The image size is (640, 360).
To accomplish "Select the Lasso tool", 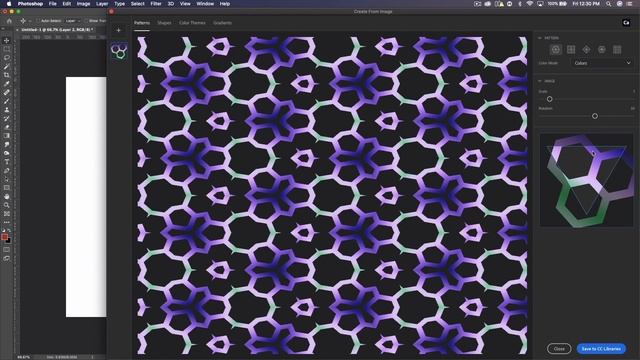I will tap(7, 58).
